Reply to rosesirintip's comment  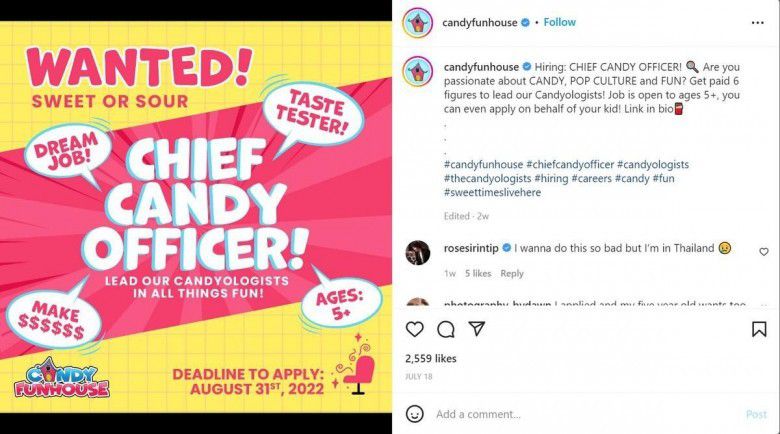coord(512,273)
